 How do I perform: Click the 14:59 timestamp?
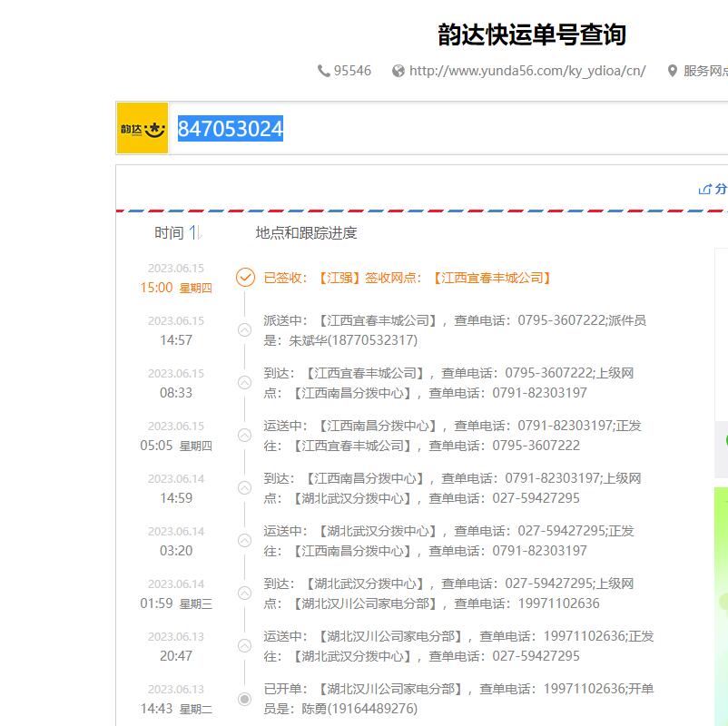pyautogui.click(x=176, y=498)
